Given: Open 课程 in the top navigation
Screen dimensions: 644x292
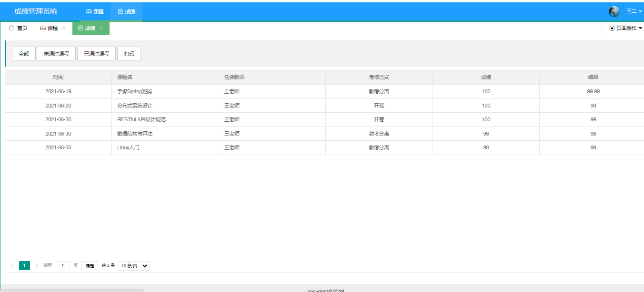Looking at the screenshot, I should tap(95, 11).
